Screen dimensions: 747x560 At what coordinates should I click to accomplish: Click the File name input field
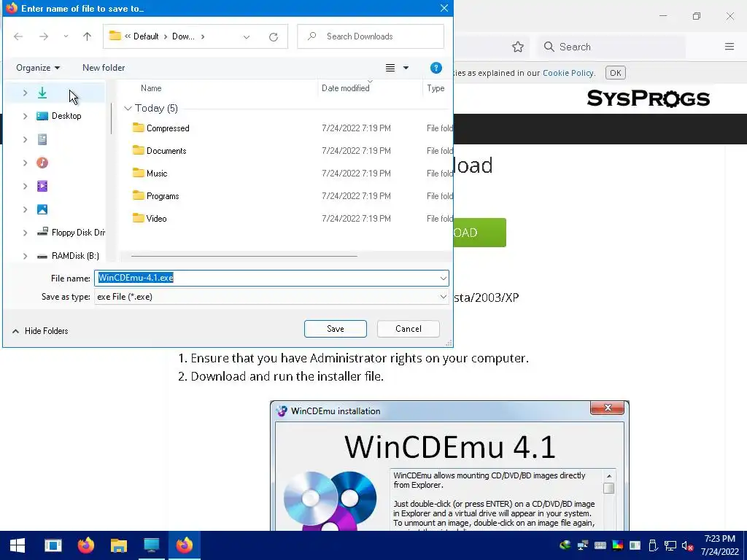266,278
